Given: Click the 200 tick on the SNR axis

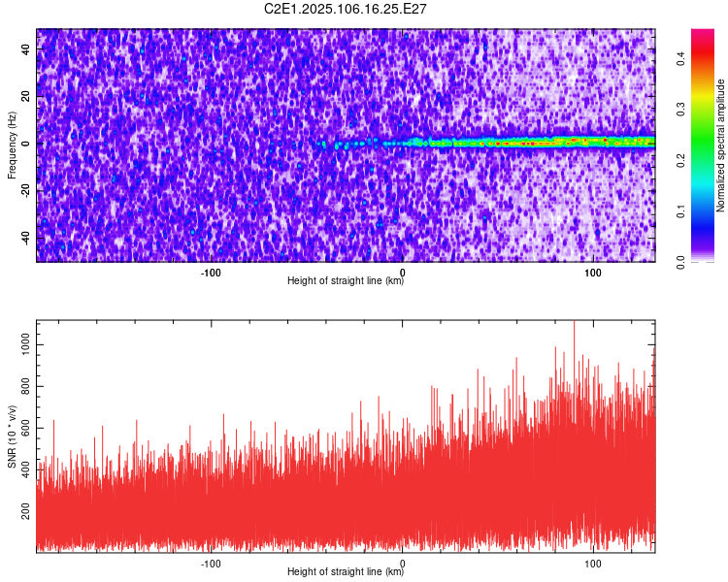Looking at the screenshot, I should 26,511.
